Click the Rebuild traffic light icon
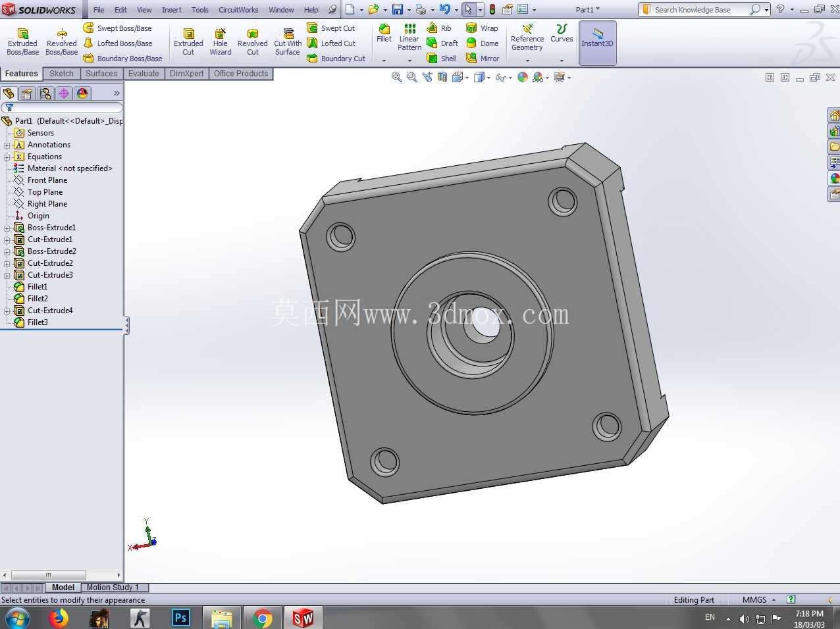Image resolution: width=840 pixels, height=629 pixels. 492,10
